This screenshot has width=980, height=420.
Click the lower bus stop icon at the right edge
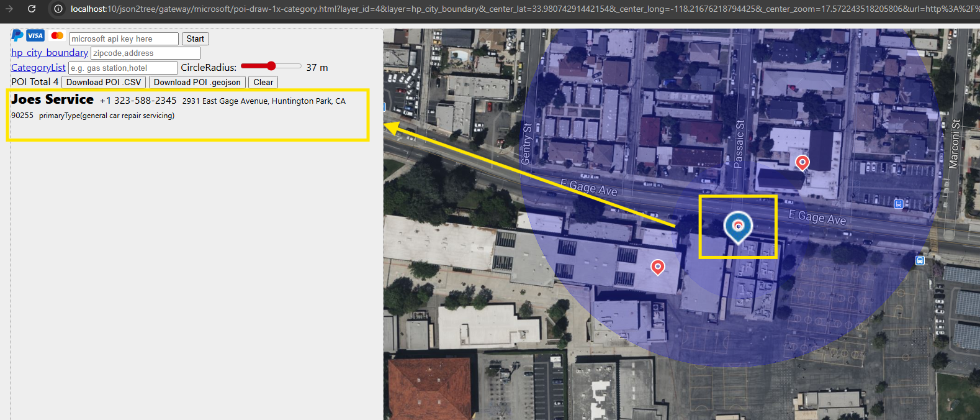click(x=920, y=261)
